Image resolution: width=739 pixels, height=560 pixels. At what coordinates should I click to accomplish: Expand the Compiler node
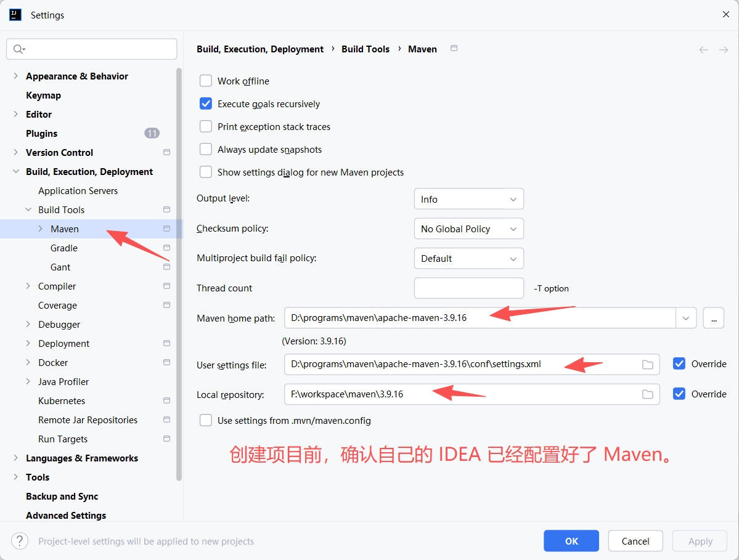point(28,286)
